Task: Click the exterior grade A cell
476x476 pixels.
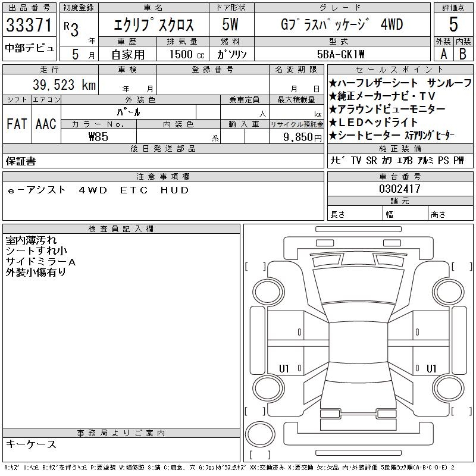Action: click(443, 54)
